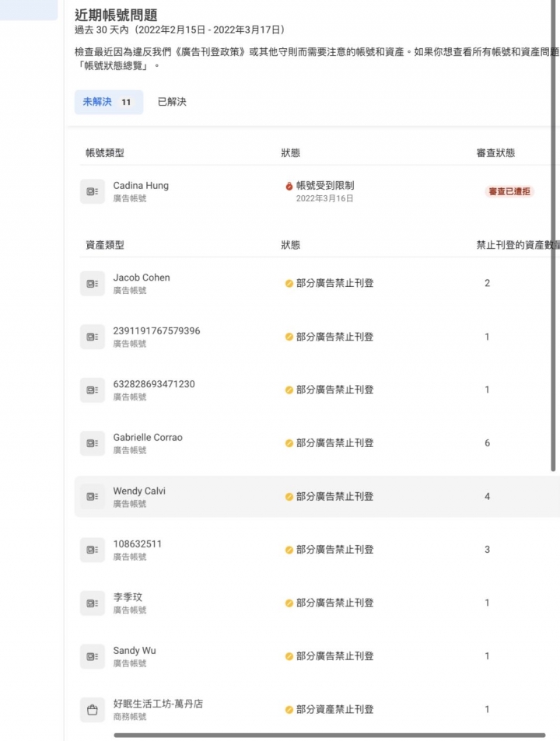Image resolution: width=560 pixels, height=741 pixels.
Task: Click the red restricted lock icon for Cadina Hung
Action: point(289,186)
